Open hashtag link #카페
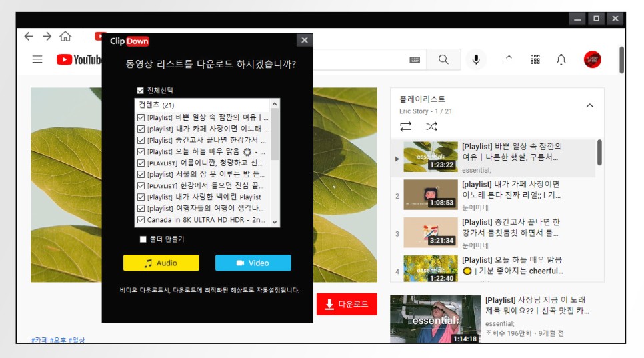 pyautogui.click(x=39, y=340)
